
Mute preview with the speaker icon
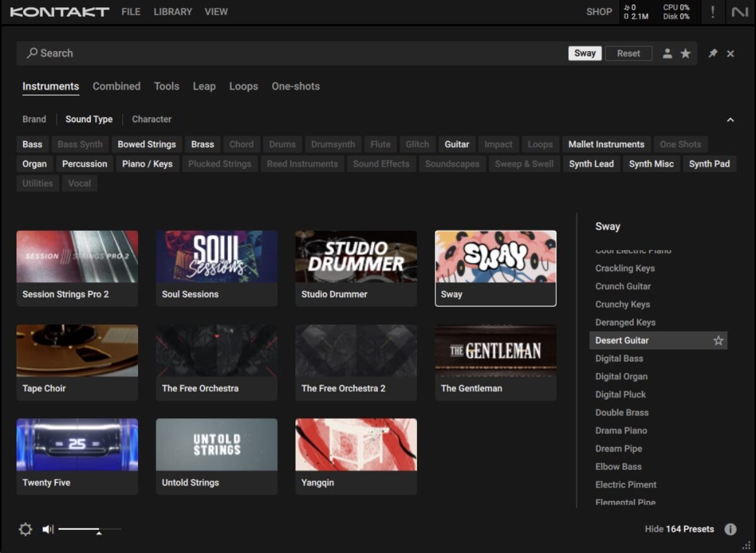(48, 529)
